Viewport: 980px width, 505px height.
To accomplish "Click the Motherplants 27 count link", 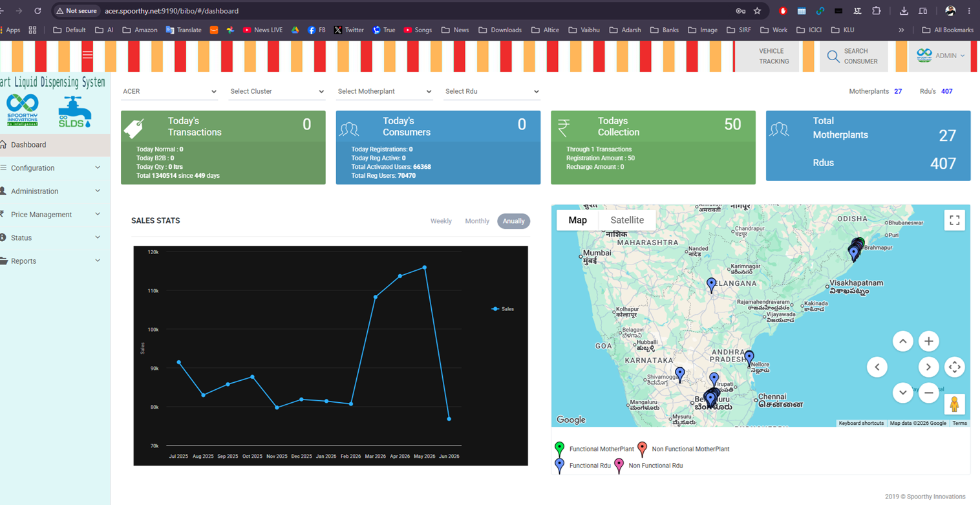I will tap(898, 92).
